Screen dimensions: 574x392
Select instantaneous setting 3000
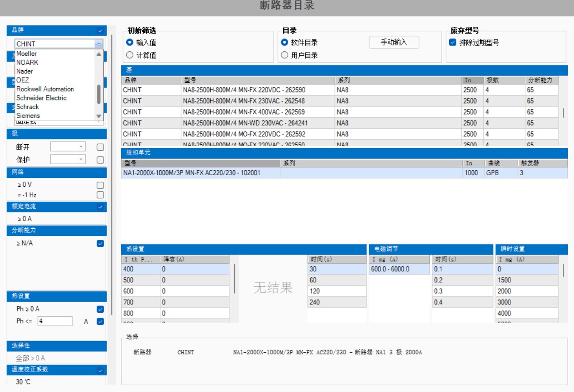click(x=527, y=302)
